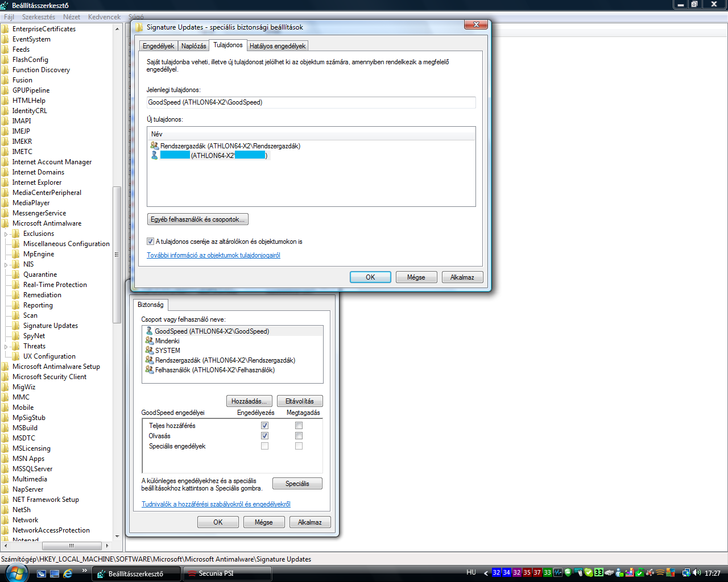The width and height of the screenshot is (728, 582).
Task: Switch to the Engedélyek tab
Action: [x=158, y=46]
